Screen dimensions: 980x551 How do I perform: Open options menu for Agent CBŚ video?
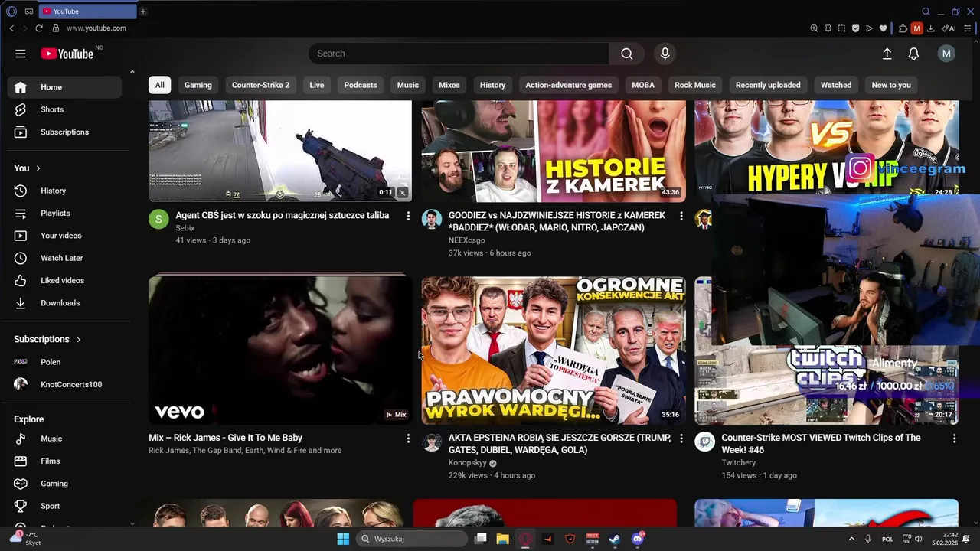pyautogui.click(x=408, y=216)
